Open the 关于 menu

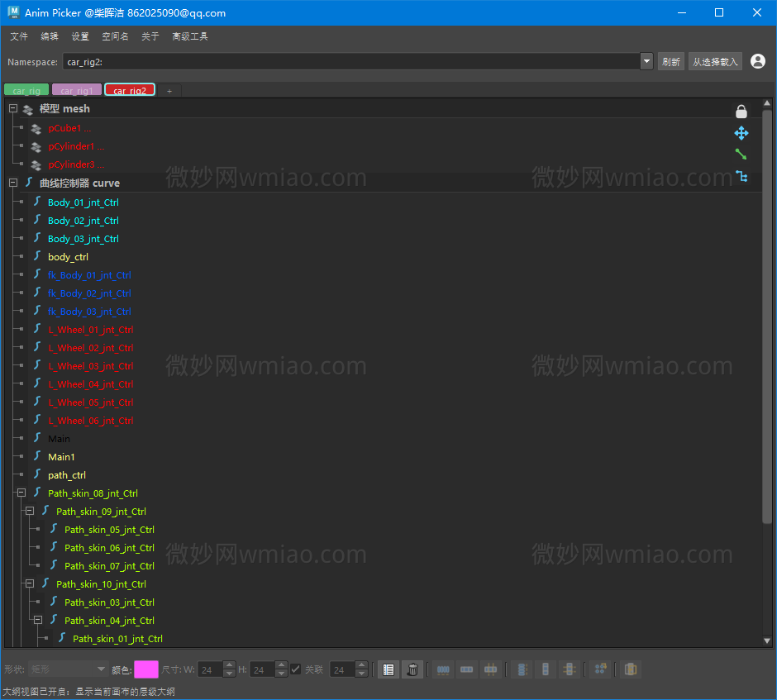click(150, 36)
